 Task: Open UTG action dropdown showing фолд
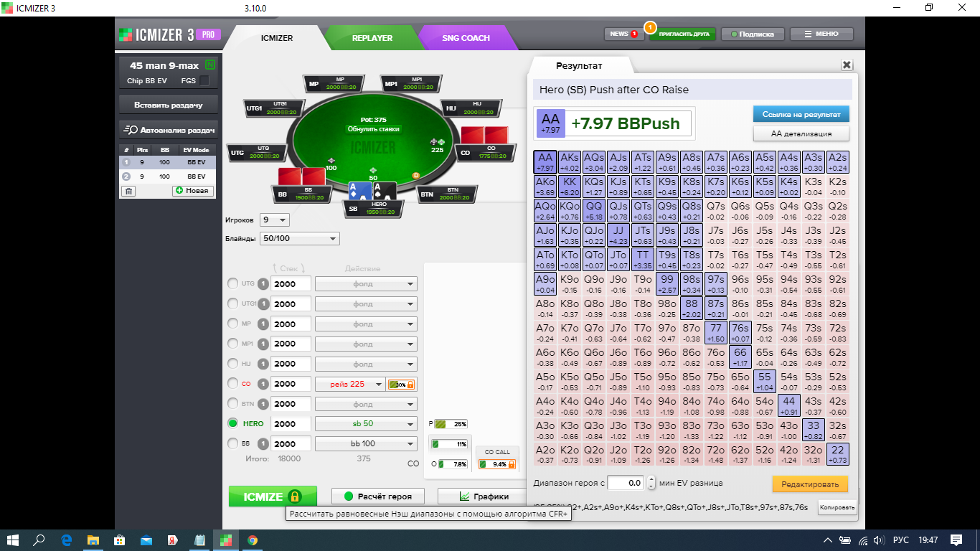pyautogui.click(x=366, y=284)
